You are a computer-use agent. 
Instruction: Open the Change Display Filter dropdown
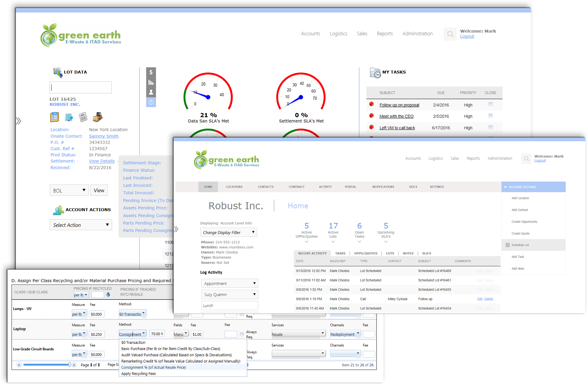coord(229,232)
